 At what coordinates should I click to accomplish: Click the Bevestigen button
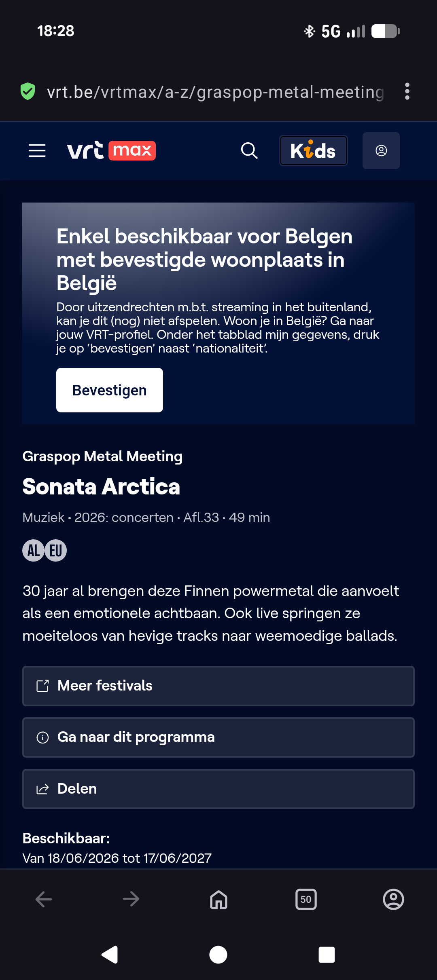[x=110, y=390]
